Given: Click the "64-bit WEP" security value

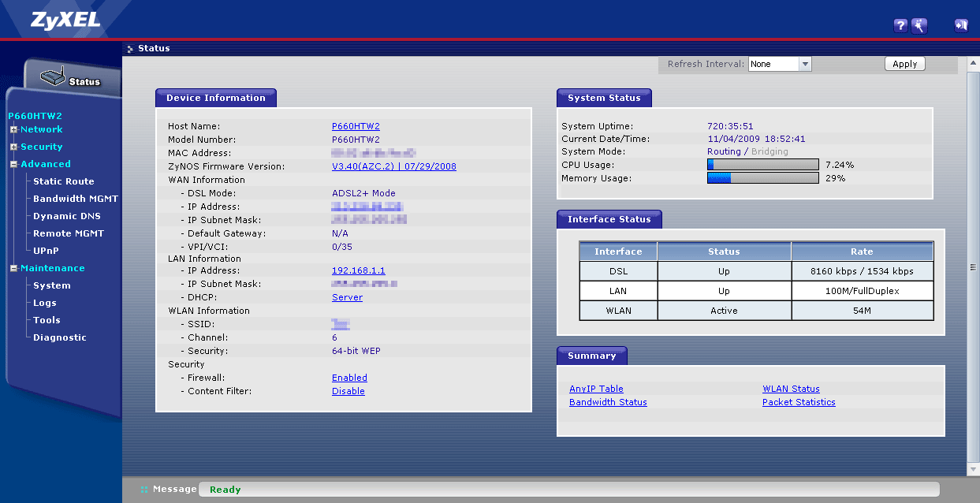Looking at the screenshot, I should [x=356, y=351].
